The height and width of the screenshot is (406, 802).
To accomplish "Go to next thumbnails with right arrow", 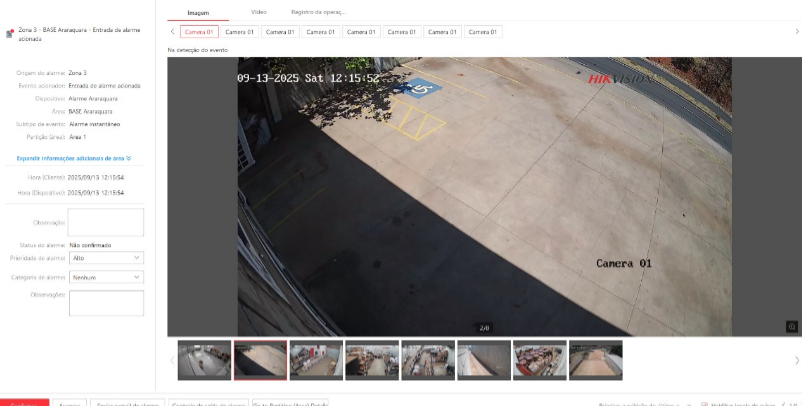I will tap(796, 360).
